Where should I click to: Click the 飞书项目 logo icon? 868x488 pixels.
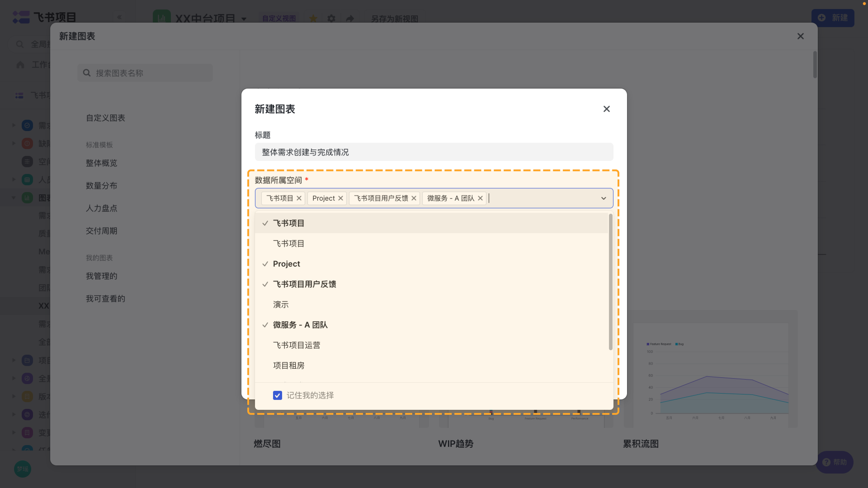click(x=21, y=17)
